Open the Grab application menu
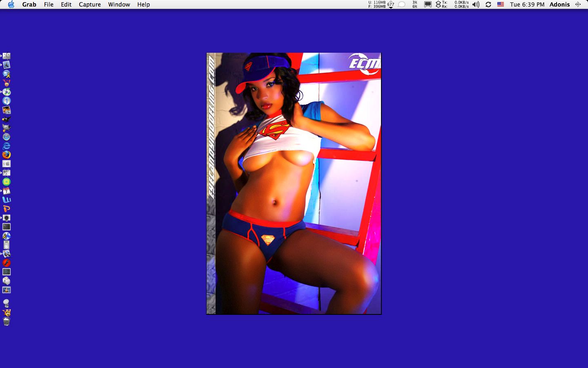 tap(29, 4)
